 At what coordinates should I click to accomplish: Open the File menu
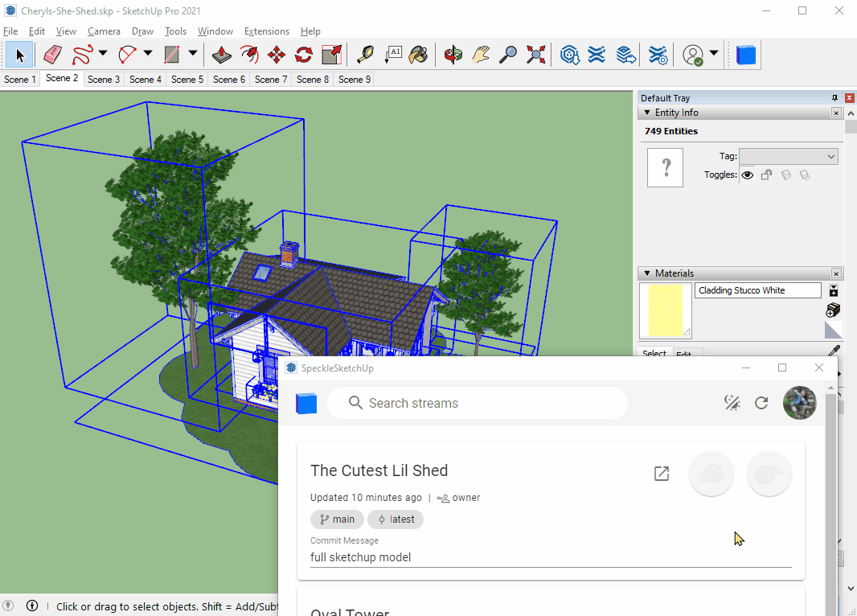(x=10, y=31)
